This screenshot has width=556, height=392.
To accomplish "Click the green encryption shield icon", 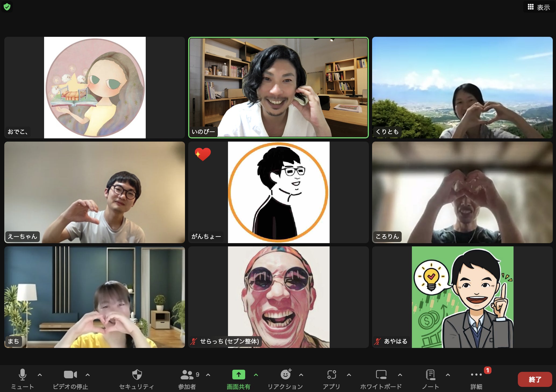I will [x=7, y=7].
